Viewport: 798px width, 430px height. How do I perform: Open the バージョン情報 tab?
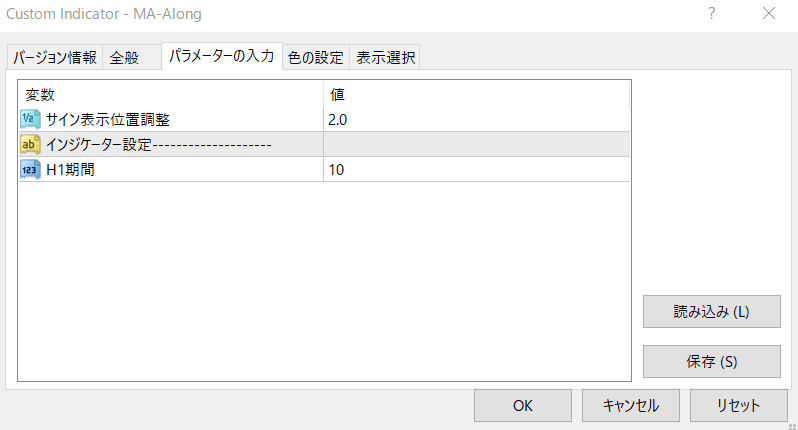pyautogui.click(x=55, y=57)
